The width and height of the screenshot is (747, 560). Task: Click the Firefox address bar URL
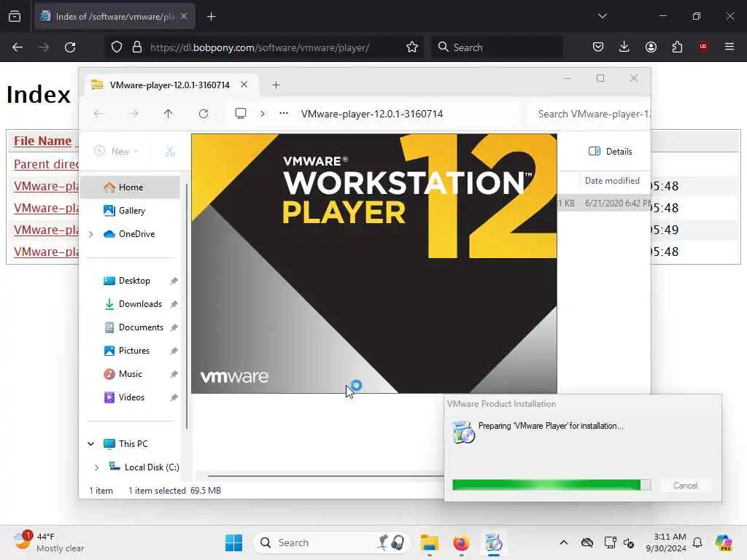260,47
